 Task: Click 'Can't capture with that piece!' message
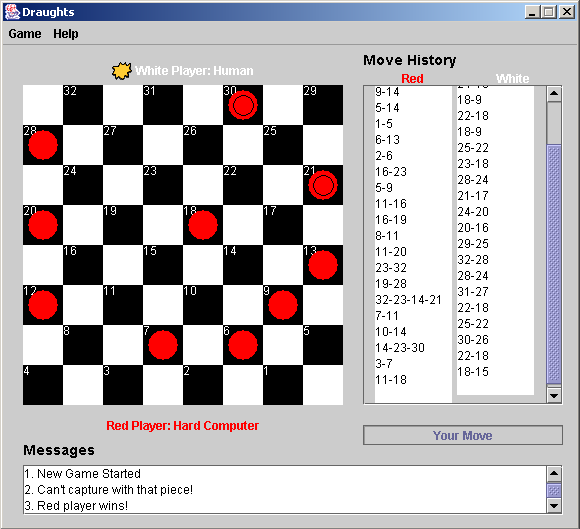coord(109,490)
